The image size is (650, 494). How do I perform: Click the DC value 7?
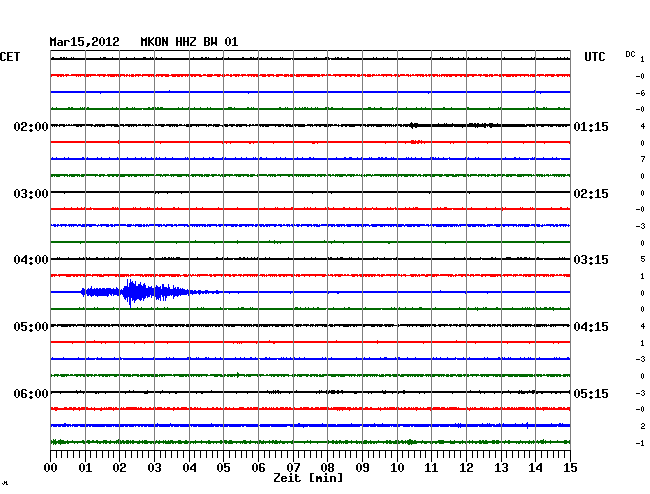(643, 159)
